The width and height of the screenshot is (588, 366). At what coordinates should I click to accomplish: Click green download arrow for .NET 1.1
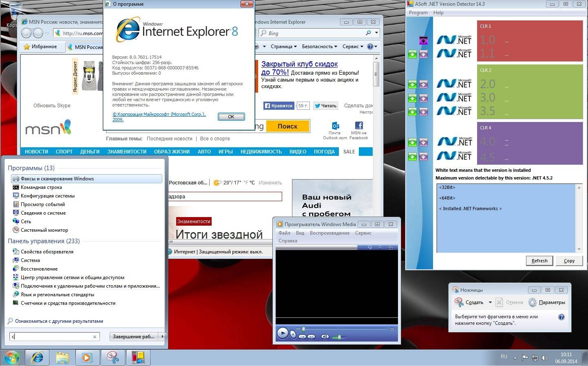tap(412, 54)
